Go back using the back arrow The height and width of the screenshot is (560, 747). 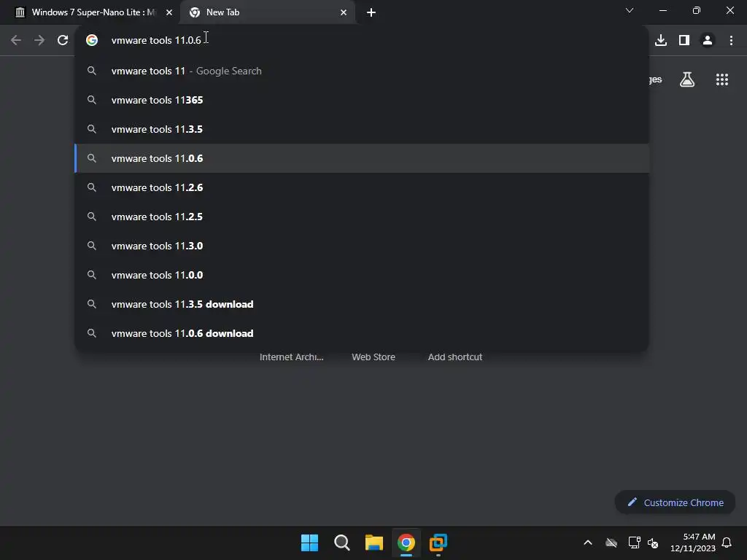tap(16, 40)
